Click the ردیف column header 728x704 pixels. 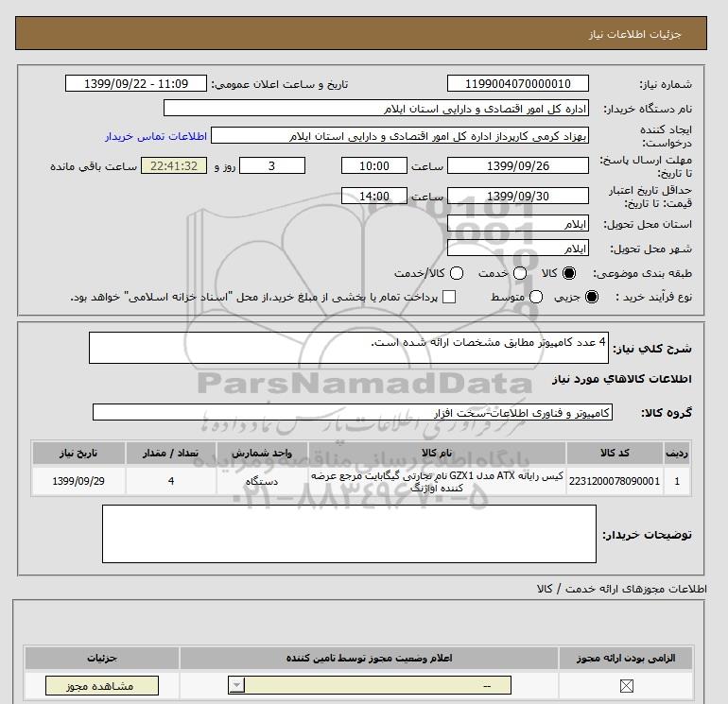pyautogui.click(x=677, y=453)
